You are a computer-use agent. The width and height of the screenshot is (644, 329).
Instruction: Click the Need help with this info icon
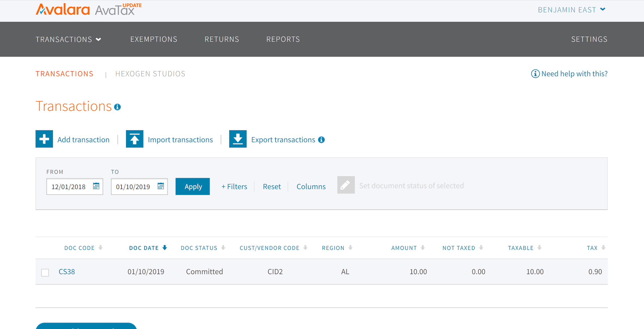point(535,74)
